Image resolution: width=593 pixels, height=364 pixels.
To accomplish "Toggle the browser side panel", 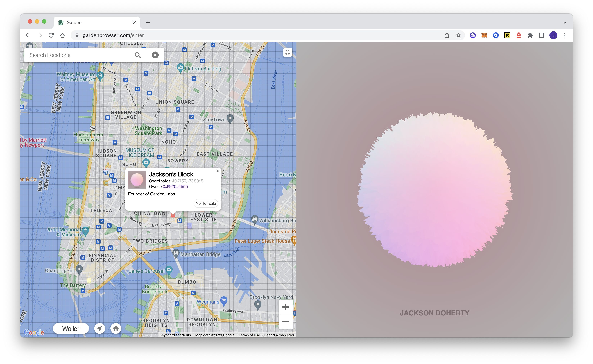I will 542,35.
